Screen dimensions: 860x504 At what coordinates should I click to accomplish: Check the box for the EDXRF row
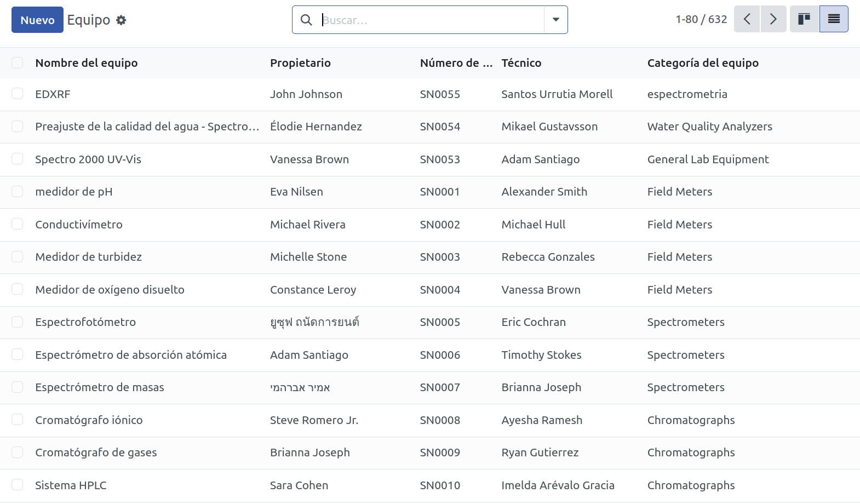coord(18,94)
